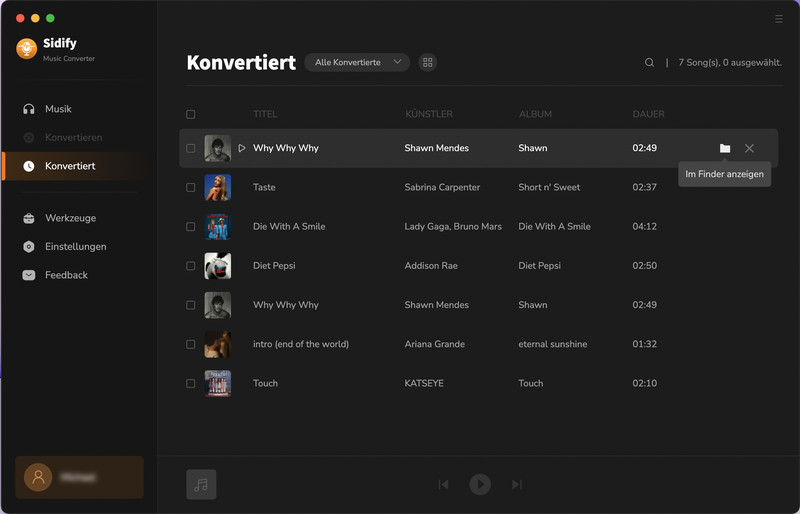The width and height of the screenshot is (800, 514).
Task: Sort by TITEL column header
Action: (x=265, y=114)
